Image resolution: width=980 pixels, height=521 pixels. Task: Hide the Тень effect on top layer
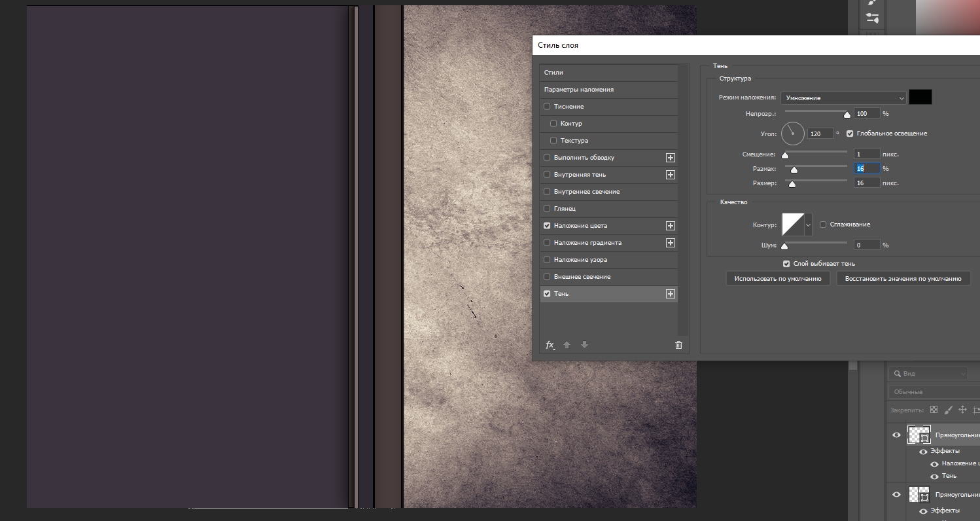pos(935,476)
